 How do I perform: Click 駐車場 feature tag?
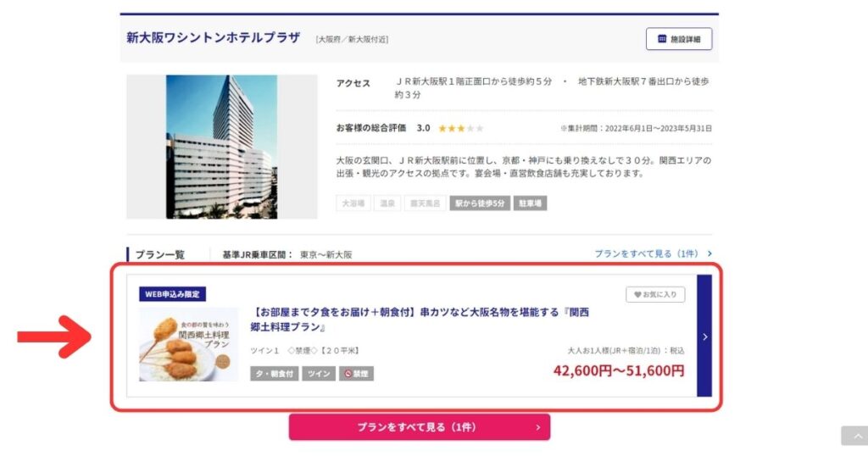tap(531, 203)
